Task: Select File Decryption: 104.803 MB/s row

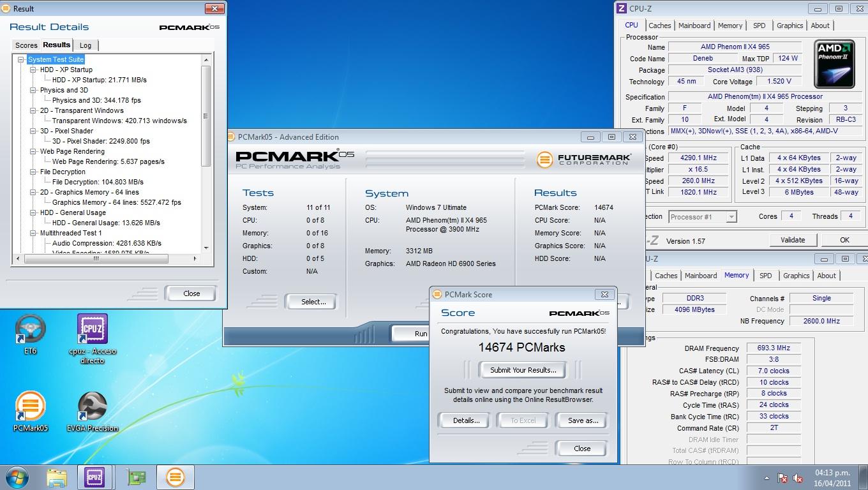Action: coord(98,182)
